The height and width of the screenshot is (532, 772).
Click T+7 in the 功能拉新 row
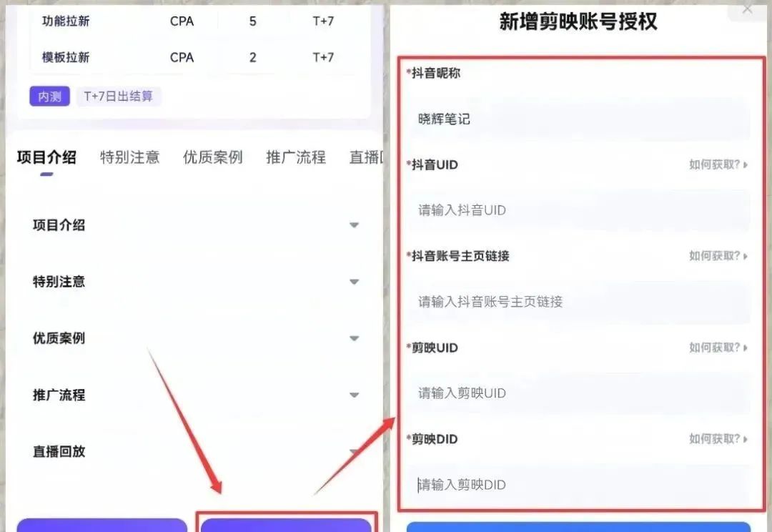pos(323,21)
